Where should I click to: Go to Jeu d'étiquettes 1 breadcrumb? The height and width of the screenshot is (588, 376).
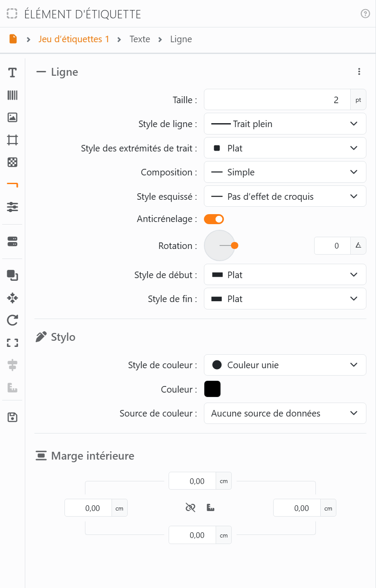[x=74, y=39]
